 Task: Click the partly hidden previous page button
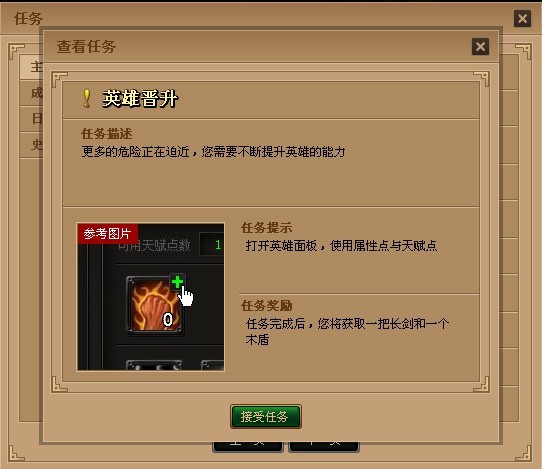[x=247, y=447]
